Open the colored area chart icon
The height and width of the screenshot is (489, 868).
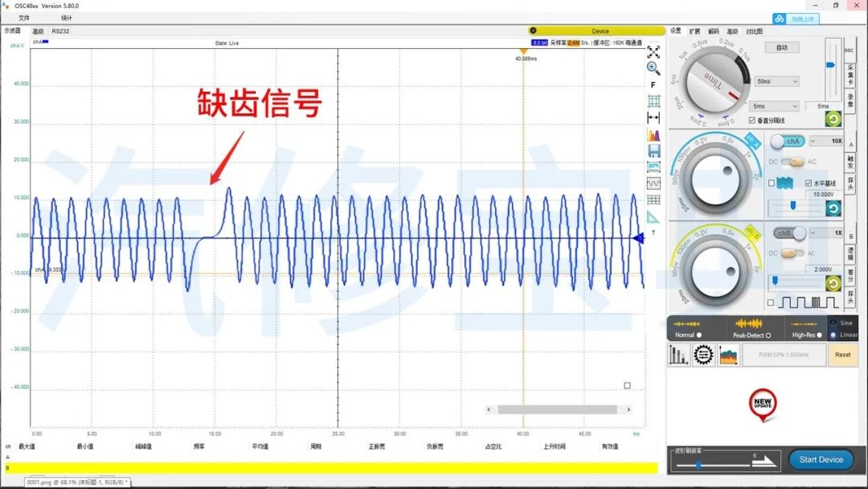pyautogui.click(x=728, y=355)
